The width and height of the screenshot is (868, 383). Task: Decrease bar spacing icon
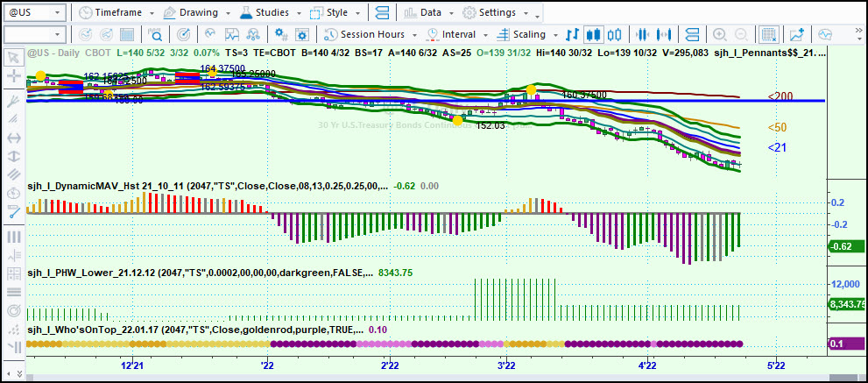tap(642, 34)
